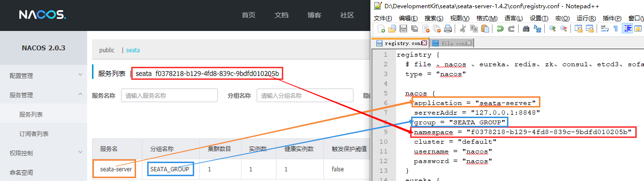Focus the 服务名称 search input
644x181 pixels.
[x=169, y=95]
